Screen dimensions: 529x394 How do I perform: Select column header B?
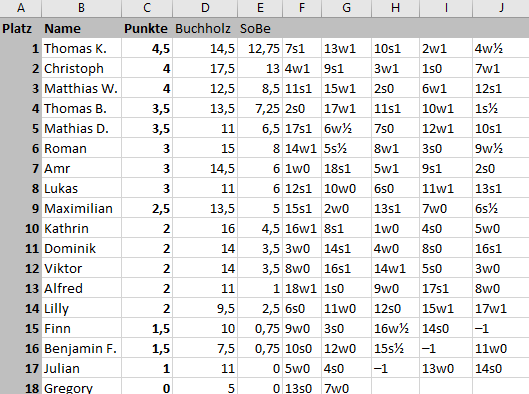(81, 8)
